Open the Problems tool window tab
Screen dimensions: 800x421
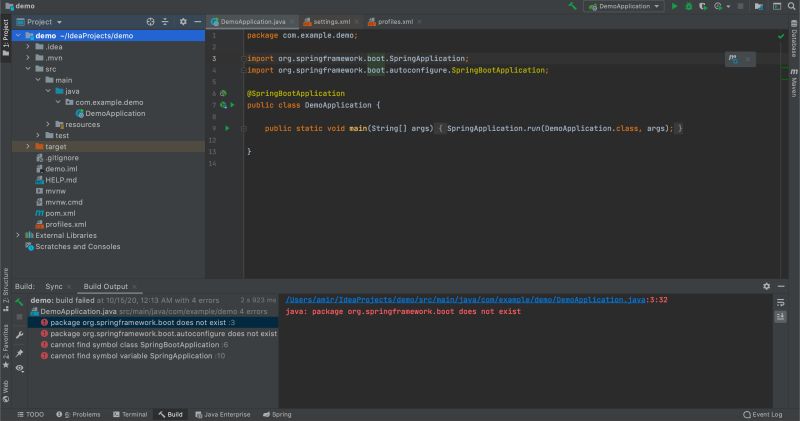pos(78,414)
